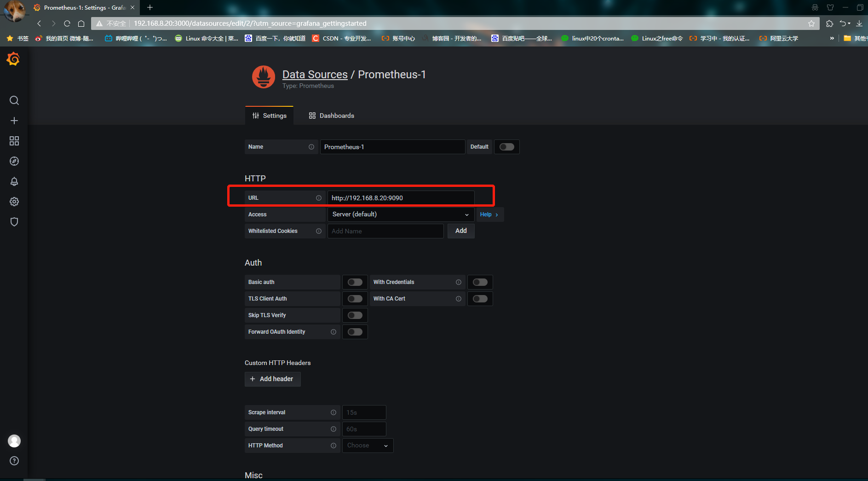Click the info icon for Whitelisted Cookies
This screenshot has width=868, height=481.
[319, 231]
